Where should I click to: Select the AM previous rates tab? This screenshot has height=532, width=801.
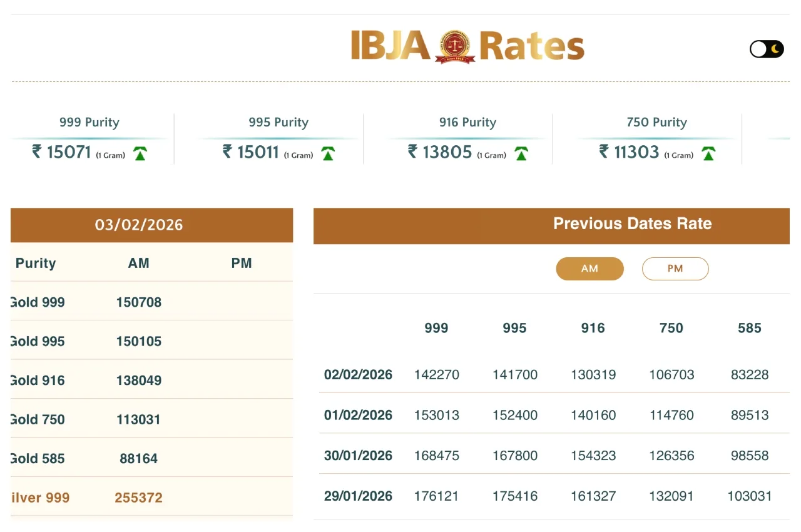point(589,269)
